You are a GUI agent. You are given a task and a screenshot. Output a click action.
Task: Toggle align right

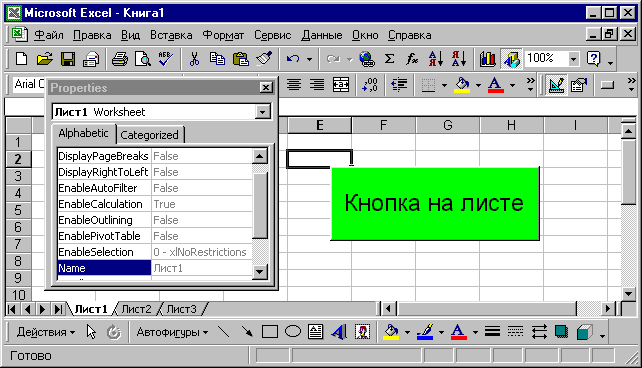coord(316,85)
